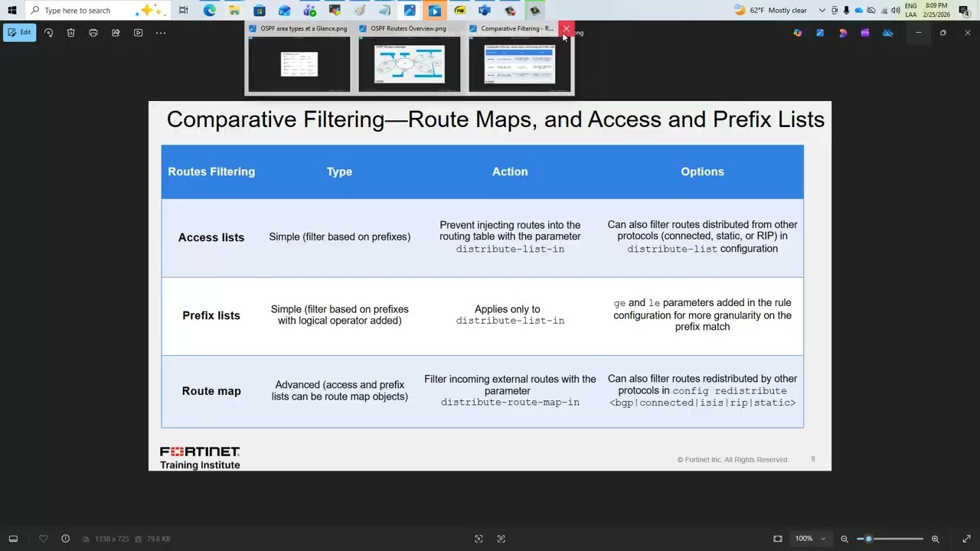Click the OSPF Routers Overview thumbnail image
The height and width of the screenshot is (551, 980).
click(409, 64)
